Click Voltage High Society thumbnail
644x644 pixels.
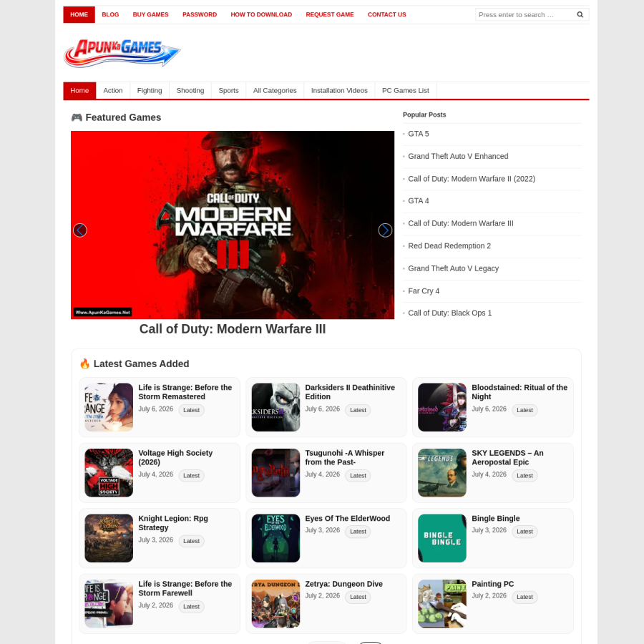click(109, 473)
